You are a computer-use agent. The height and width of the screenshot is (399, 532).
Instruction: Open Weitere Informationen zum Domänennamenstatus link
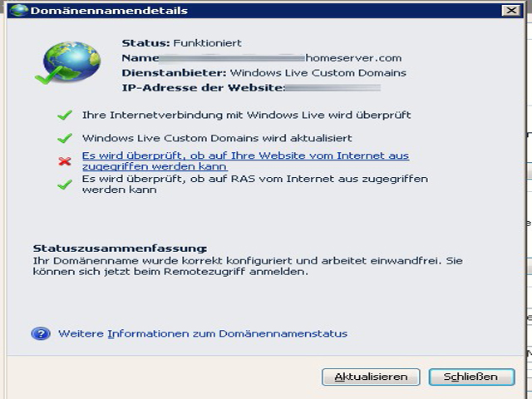(x=203, y=333)
